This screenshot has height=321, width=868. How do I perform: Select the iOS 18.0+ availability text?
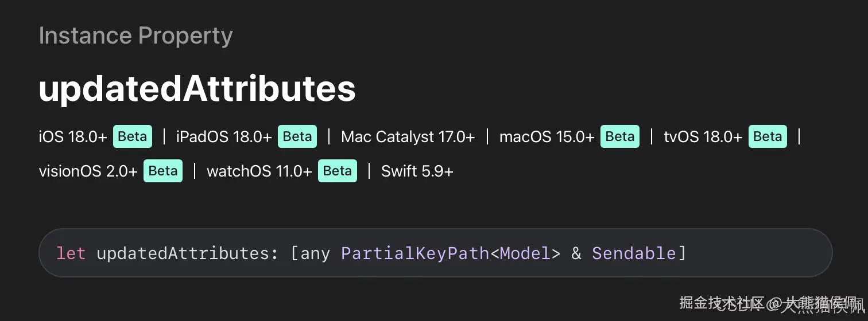(73, 137)
